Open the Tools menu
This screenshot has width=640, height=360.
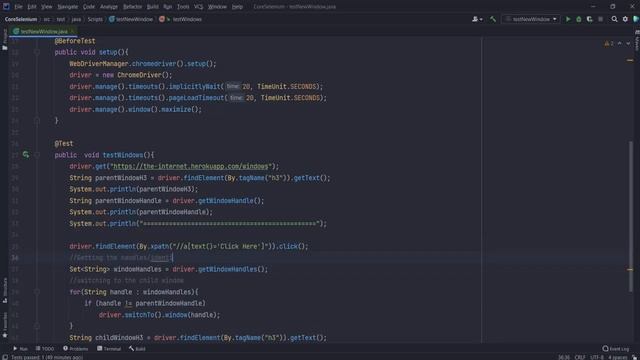(x=183, y=7)
